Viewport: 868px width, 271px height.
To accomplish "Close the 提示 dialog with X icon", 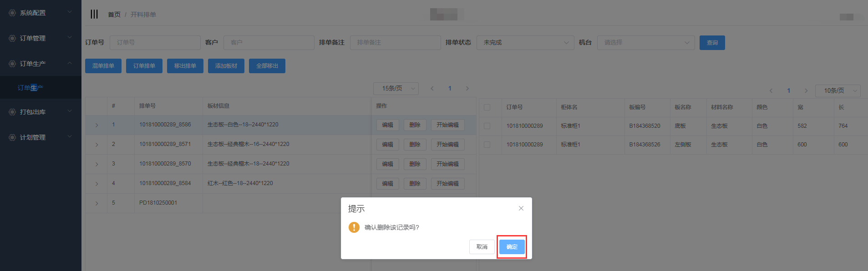I will tap(521, 208).
